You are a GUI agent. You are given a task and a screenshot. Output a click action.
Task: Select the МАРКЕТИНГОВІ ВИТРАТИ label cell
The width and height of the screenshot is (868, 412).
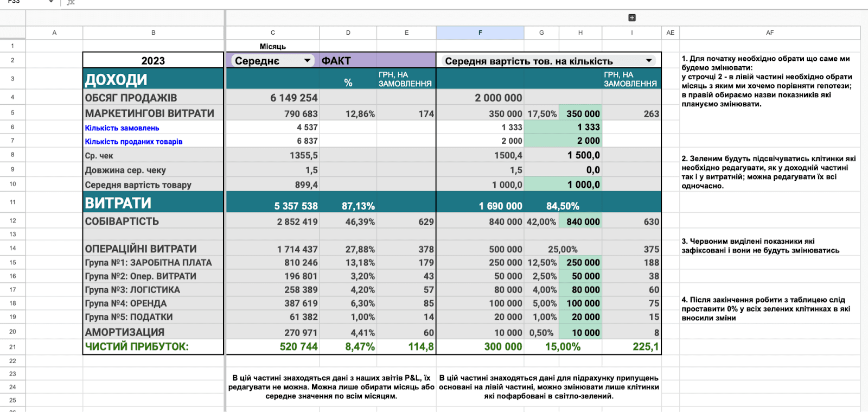pyautogui.click(x=153, y=113)
